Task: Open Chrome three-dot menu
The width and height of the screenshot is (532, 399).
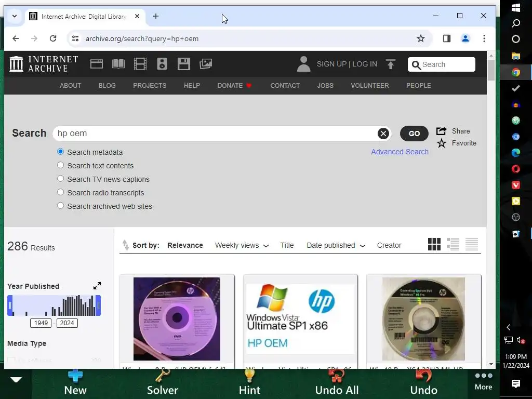Action: (x=484, y=38)
